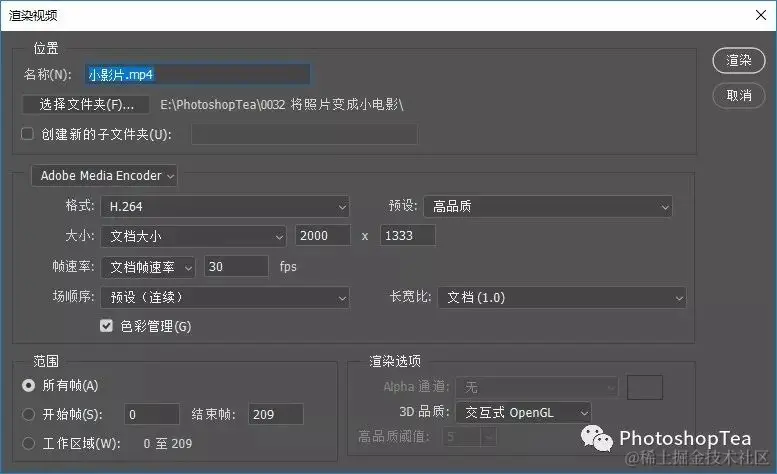Viewport: 777px width, 474px height.
Task: Click the fps value field showing 30
Action: [236, 266]
